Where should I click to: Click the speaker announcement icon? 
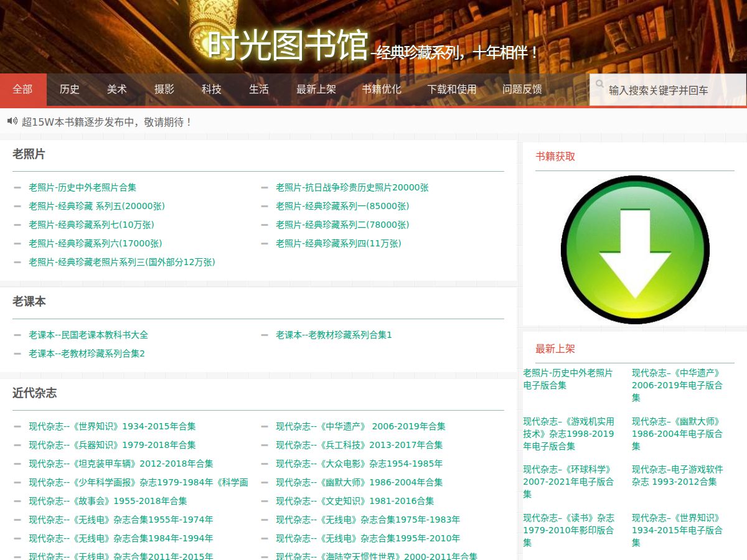[x=12, y=121]
